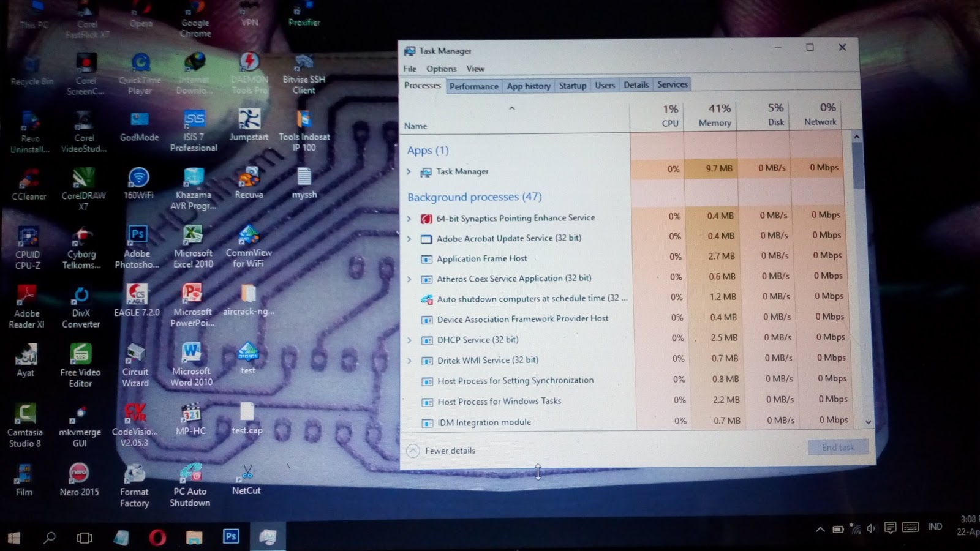Expand the DHCP Service (32 bit) row
This screenshot has width=980, height=551.
coord(409,340)
